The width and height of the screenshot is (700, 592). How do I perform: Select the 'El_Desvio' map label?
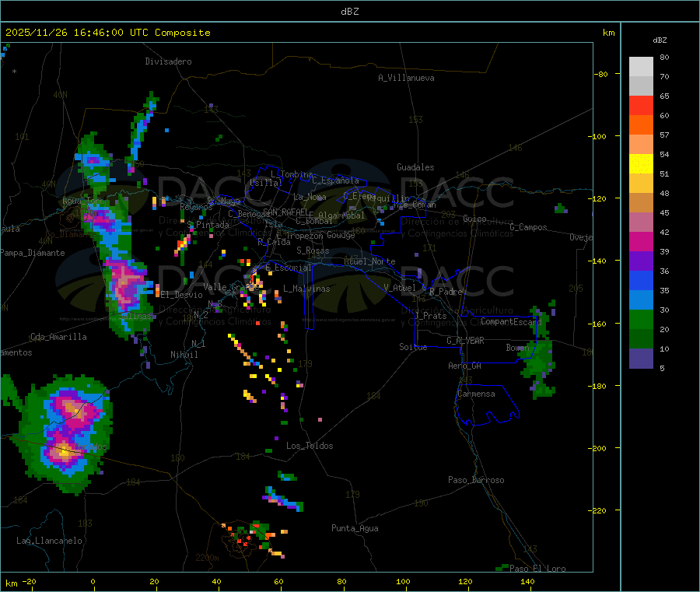pos(182,295)
